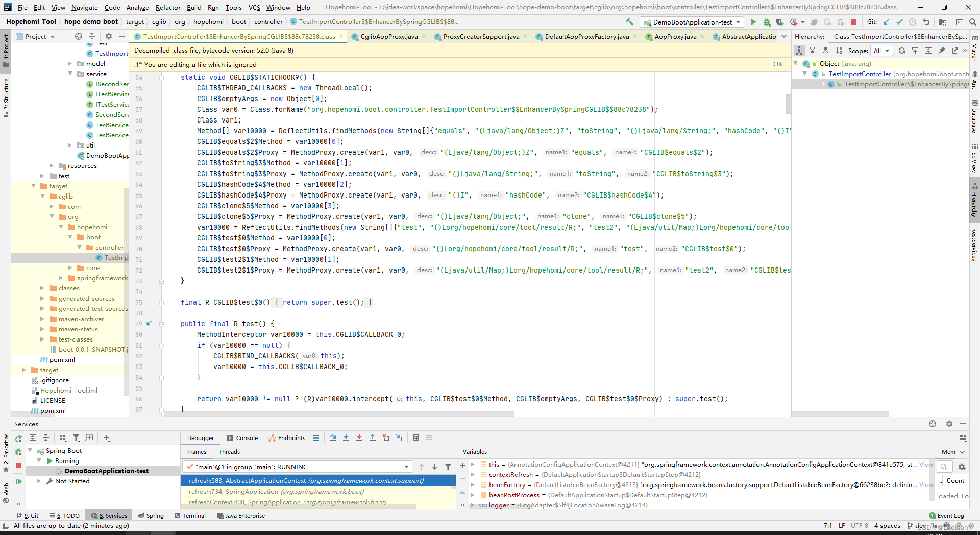
Task: Click View link for beanFactory variable
Action: point(926,484)
